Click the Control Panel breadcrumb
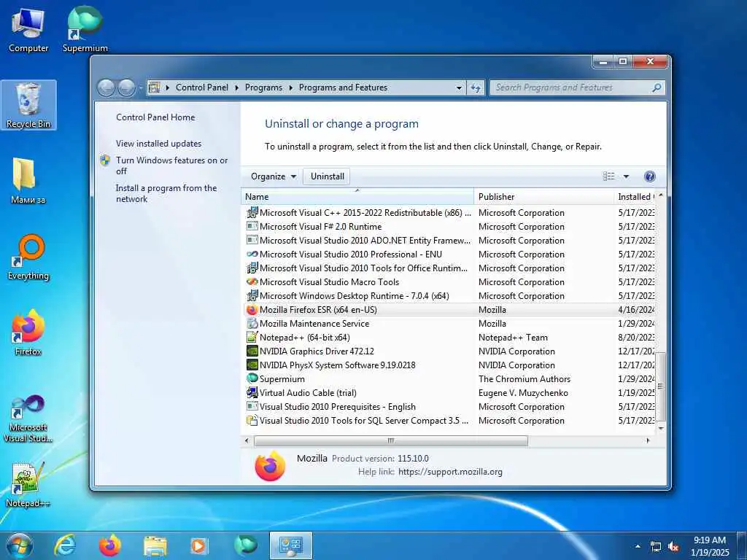747x560 pixels. point(202,87)
